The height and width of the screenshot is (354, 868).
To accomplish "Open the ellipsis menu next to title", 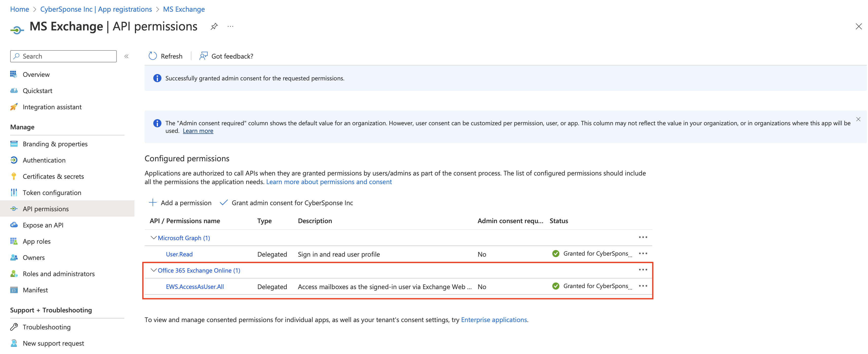I will click(230, 26).
